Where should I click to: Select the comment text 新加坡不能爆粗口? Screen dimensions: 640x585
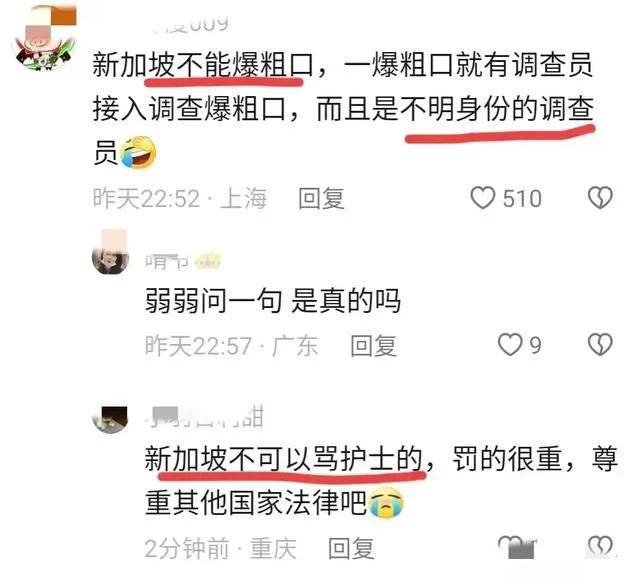point(203,65)
